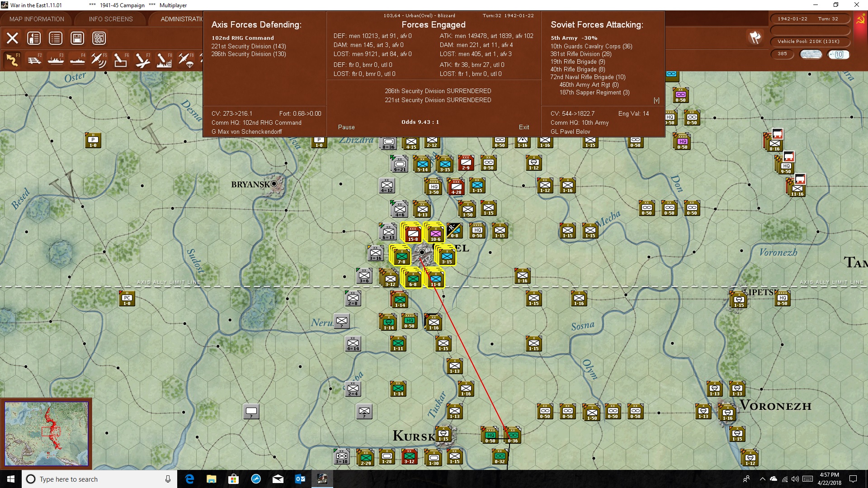Click the floppy disk save game icon

77,38
